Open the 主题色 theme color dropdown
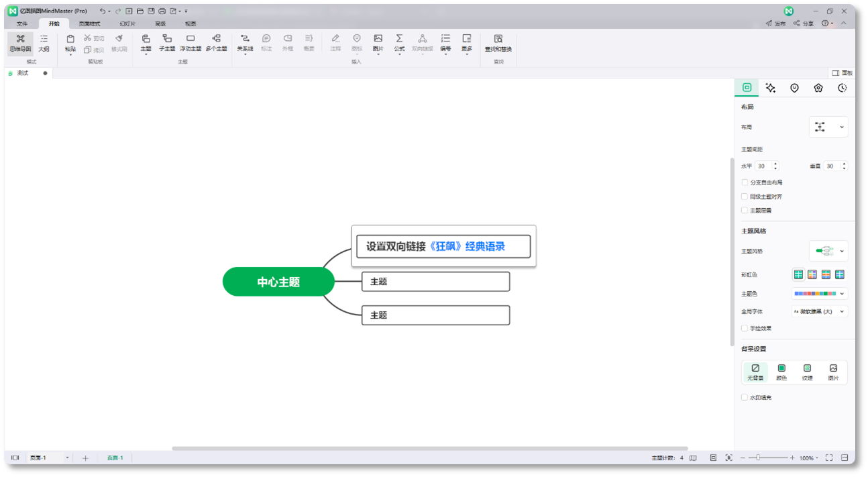The height and width of the screenshot is (477, 868). pos(820,293)
